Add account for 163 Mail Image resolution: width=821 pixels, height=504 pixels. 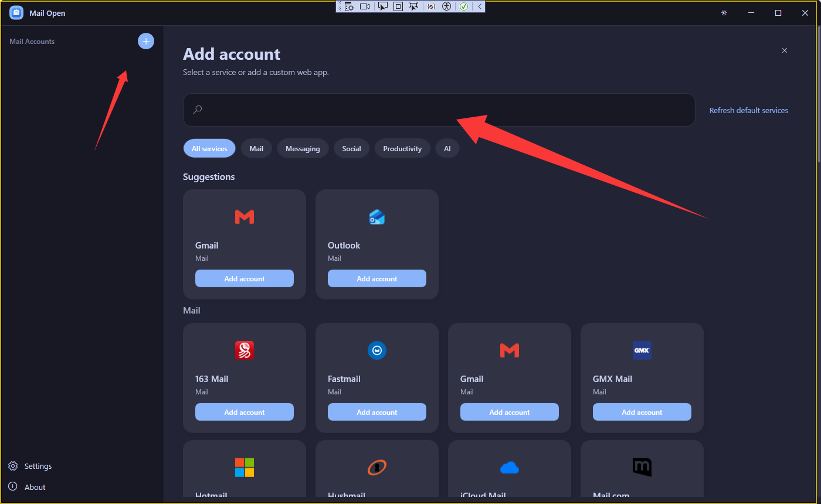click(x=245, y=412)
